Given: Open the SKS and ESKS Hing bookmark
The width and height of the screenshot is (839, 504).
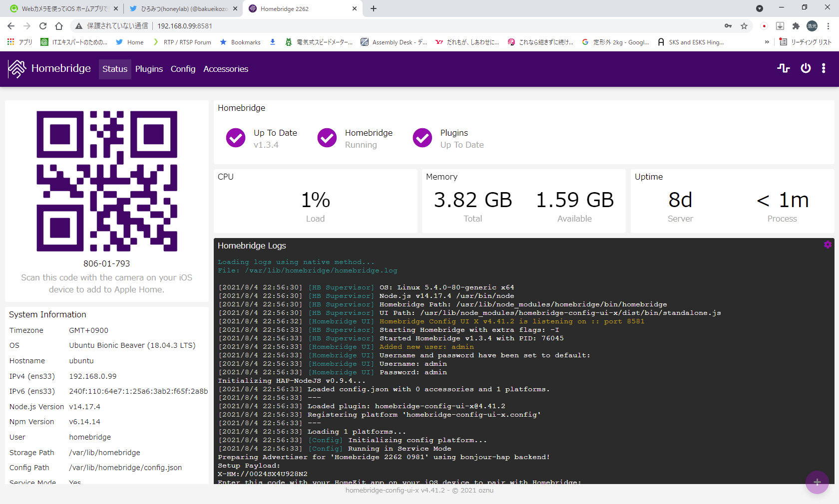Looking at the screenshot, I should pyautogui.click(x=691, y=42).
